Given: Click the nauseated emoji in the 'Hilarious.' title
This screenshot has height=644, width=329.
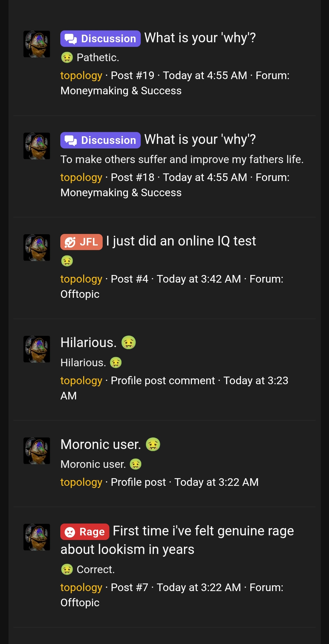Looking at the screenshot, I should pos(129,343).
